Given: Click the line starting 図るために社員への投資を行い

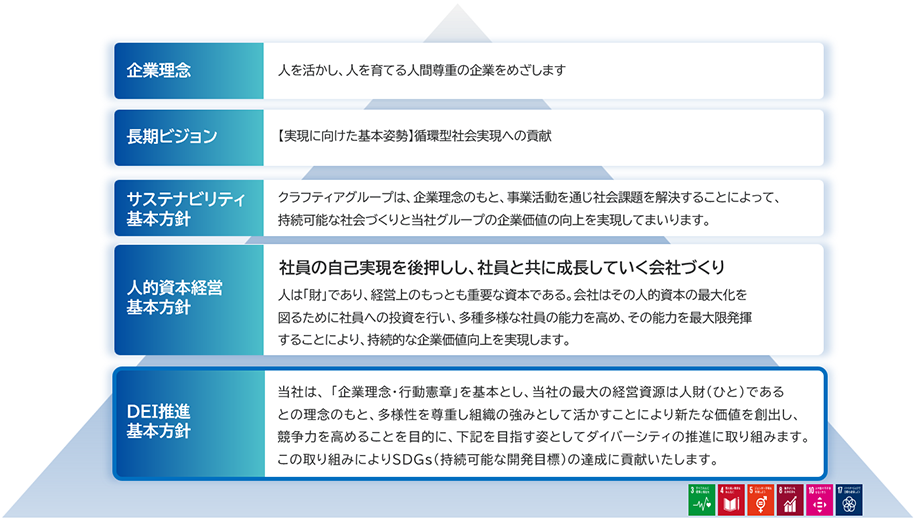Looking at the screenshot, I should tap(515, 317).
